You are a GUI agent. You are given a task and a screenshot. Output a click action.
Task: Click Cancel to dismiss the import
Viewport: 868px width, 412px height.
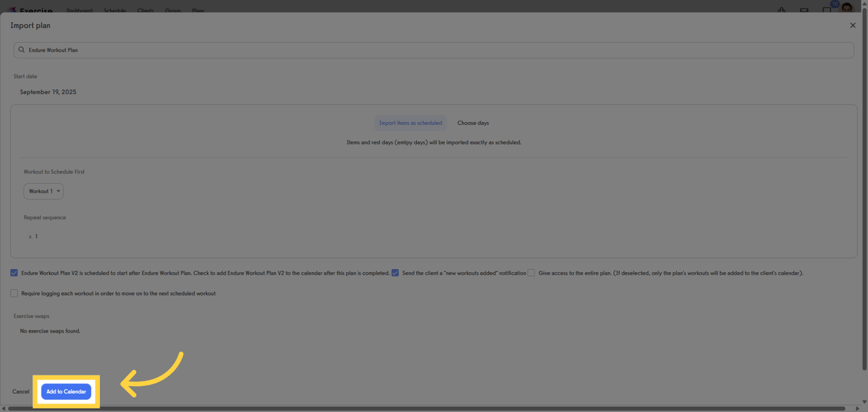[21, 391]
